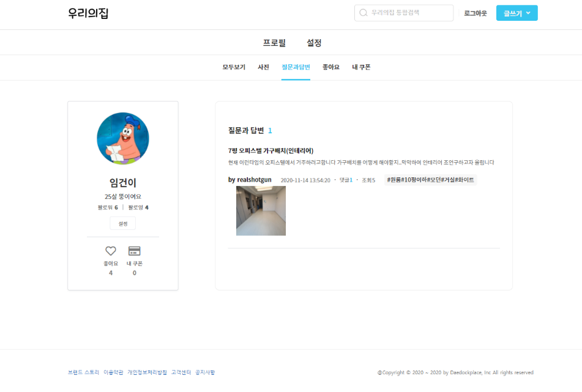This screenshot has height=392, width=582.
Task: Switch to the 설정 tab
Action: tap(315, 42)
